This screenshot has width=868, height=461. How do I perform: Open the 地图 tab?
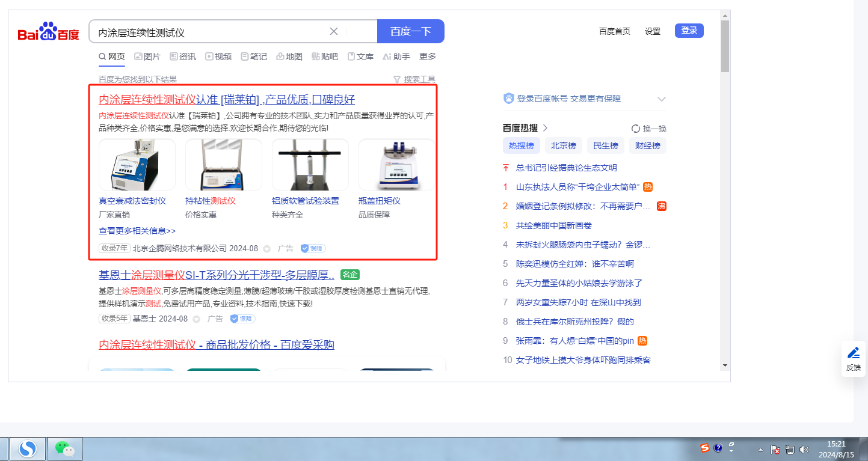289,56
